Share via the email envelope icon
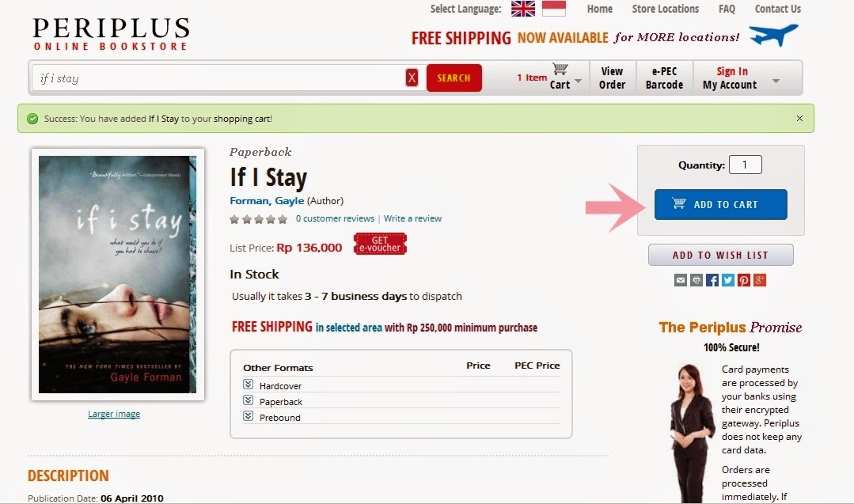The height and width of the screenshot is (504, 854). point(680,280)
